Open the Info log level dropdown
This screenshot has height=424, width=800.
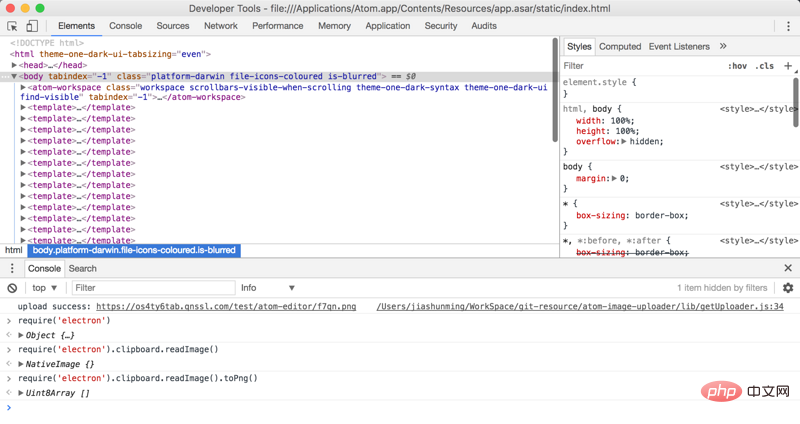click(268, 288)
